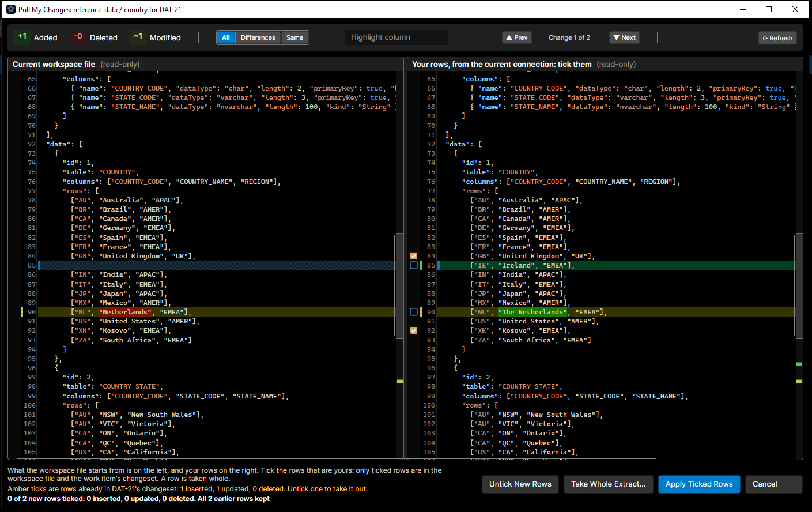This screenshot has width=812, height=512.
Task: Click the yellow overview marker in left gutter
Action: (x=400, y=382)
